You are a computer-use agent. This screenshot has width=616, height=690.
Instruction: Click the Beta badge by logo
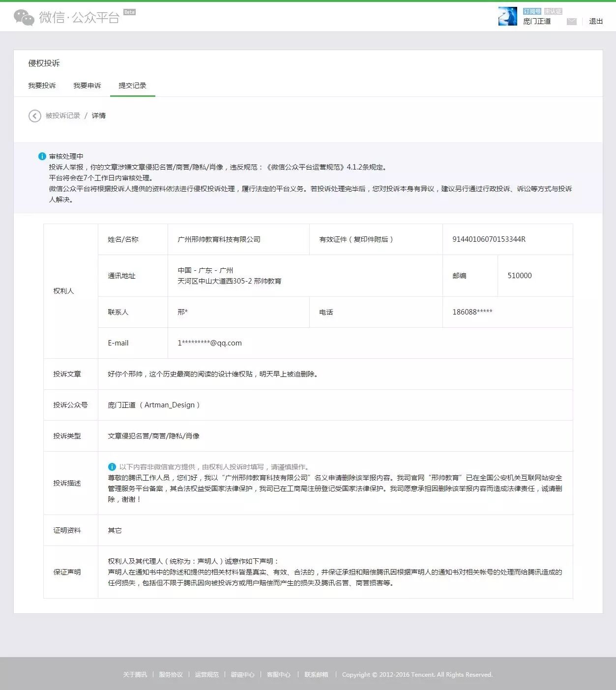pyautogui.click(x=129, y=12)
